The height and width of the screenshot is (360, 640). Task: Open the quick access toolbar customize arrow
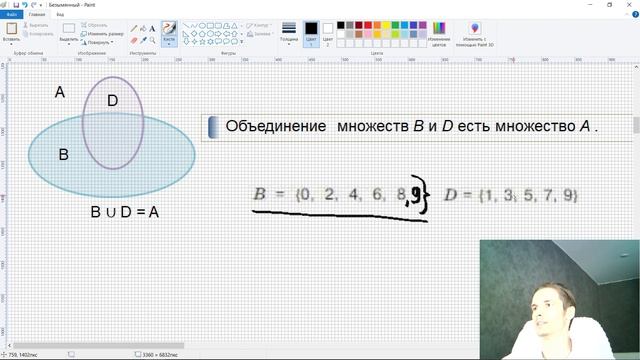click(41, 5)
